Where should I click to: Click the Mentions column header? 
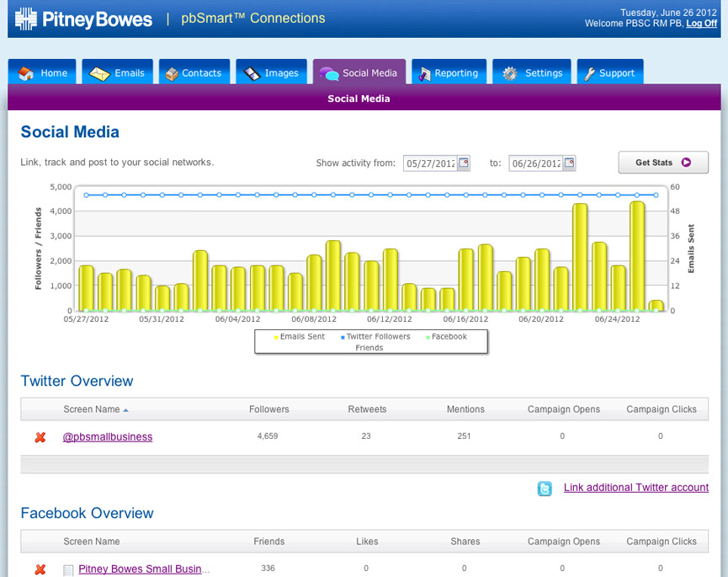(x=465, y=409)
